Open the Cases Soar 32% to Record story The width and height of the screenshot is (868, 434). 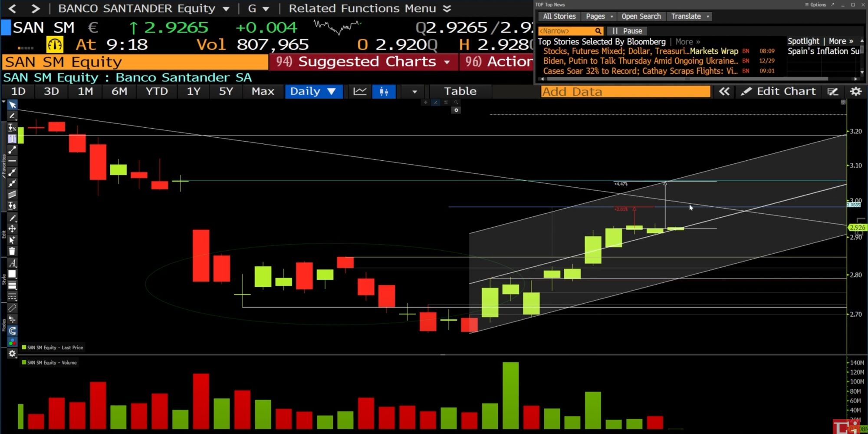(x=641, y=71)
